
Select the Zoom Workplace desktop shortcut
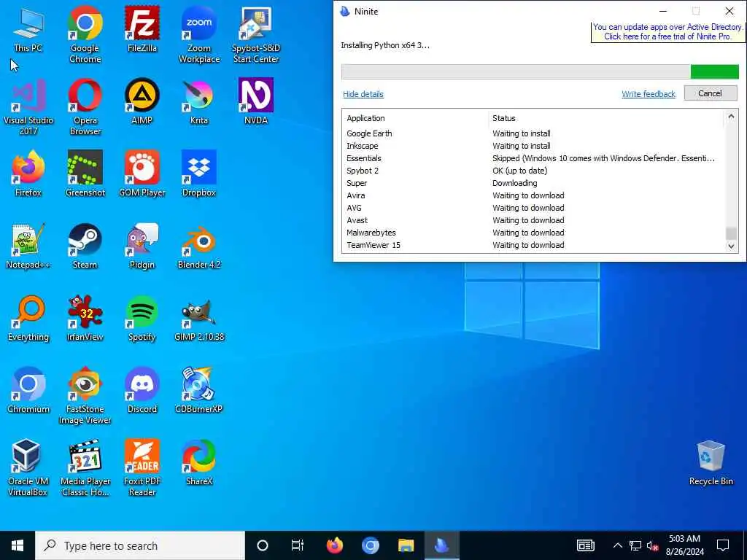coord(199,35)
